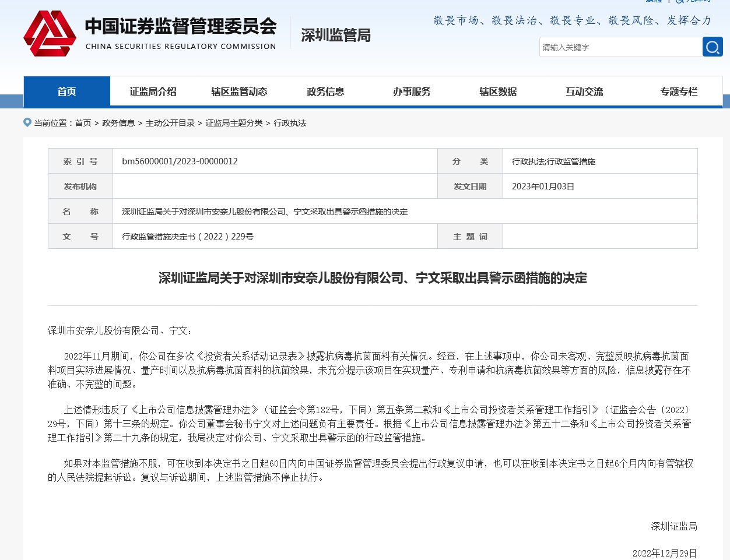Viewport: 730px width, 560px height.
Task: Click the CSRC red logo emblem
Action: click(x=50, y=34)
